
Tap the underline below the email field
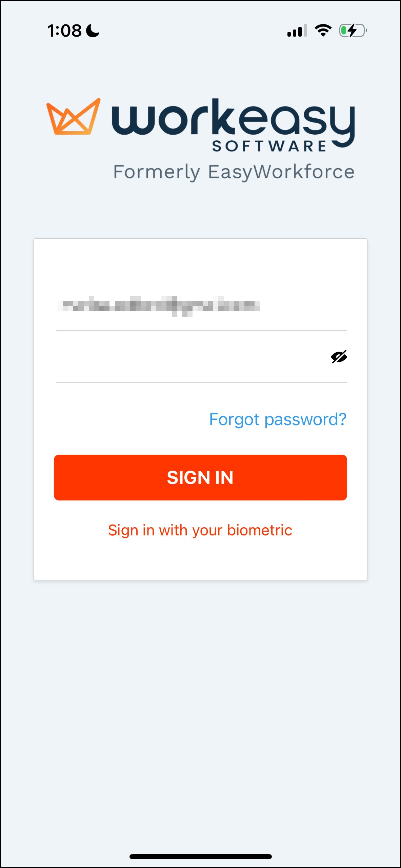point(201,331)
